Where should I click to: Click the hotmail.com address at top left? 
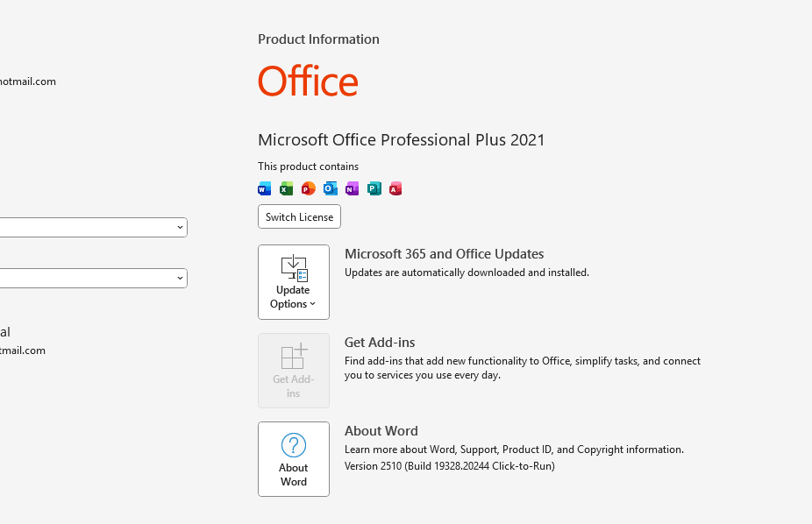(x=28, y=81)
